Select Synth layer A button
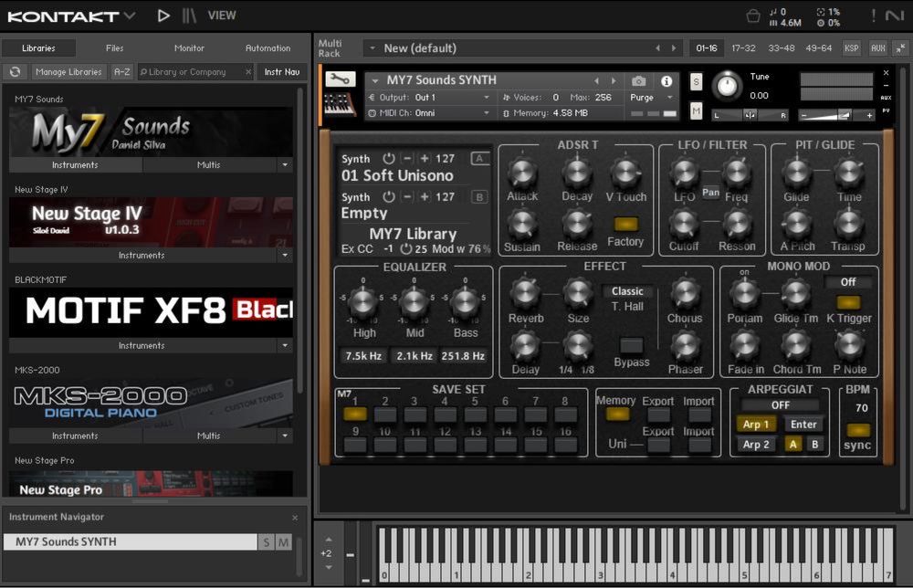913x588 pixels. click(479, 158)
